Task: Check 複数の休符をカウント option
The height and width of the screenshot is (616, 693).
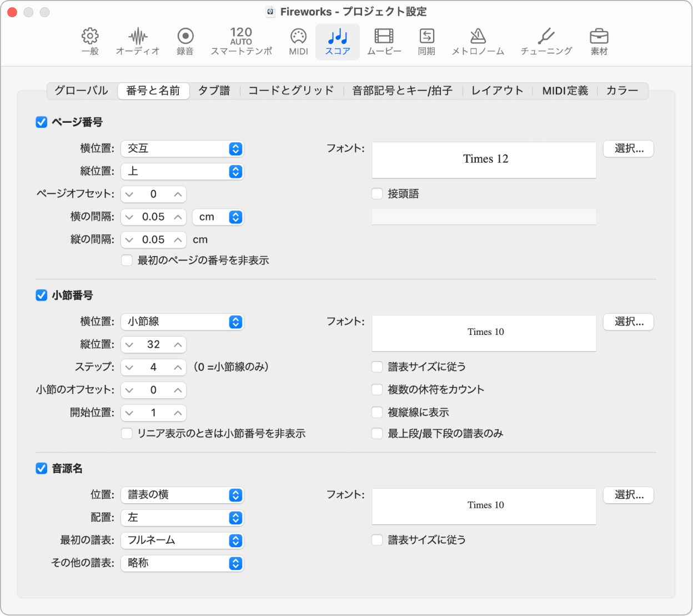Action: click(x=377, y=389)
